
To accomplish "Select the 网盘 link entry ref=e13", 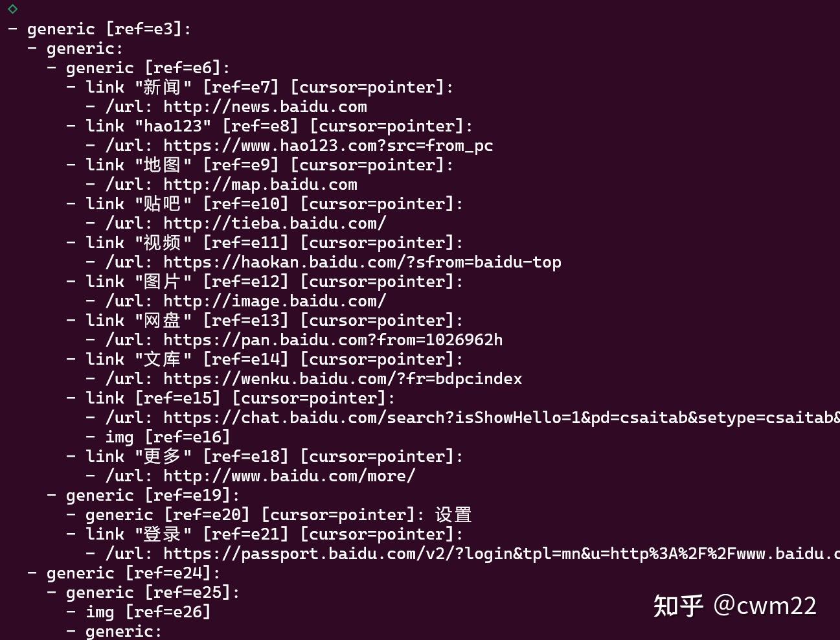I will point(265,321).
